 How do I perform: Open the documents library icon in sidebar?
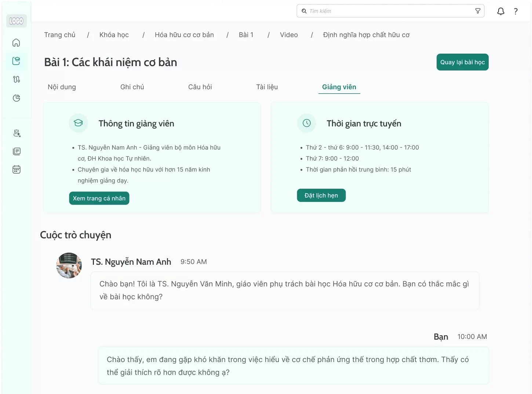(16, 151)
